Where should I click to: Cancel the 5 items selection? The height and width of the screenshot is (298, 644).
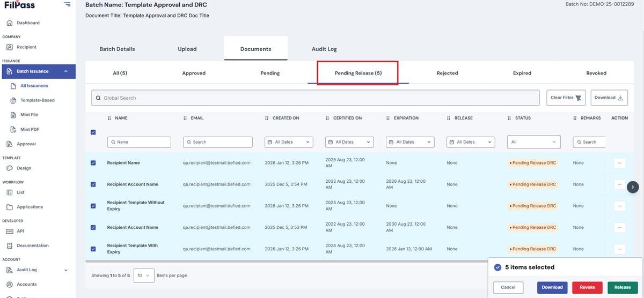(508, 287)
